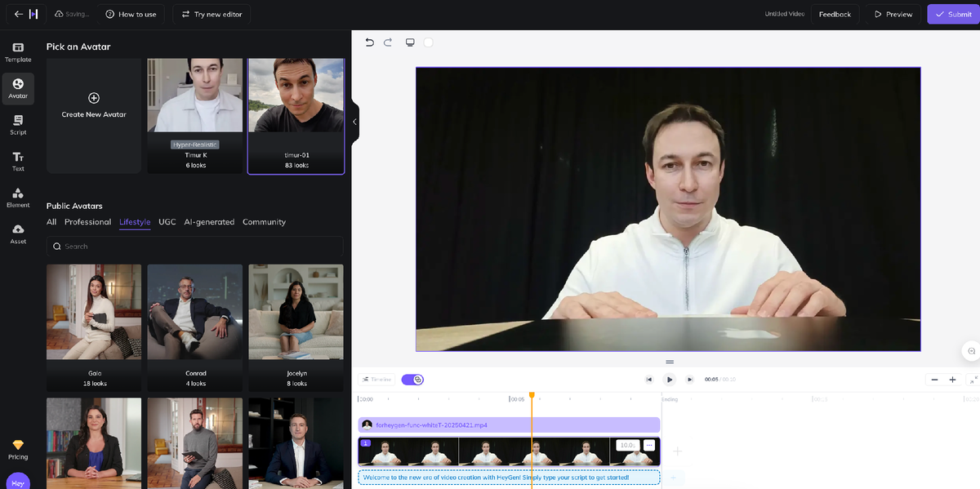
Task: Click the Hyper-Realistic label on Timur K
Action: 195,144
